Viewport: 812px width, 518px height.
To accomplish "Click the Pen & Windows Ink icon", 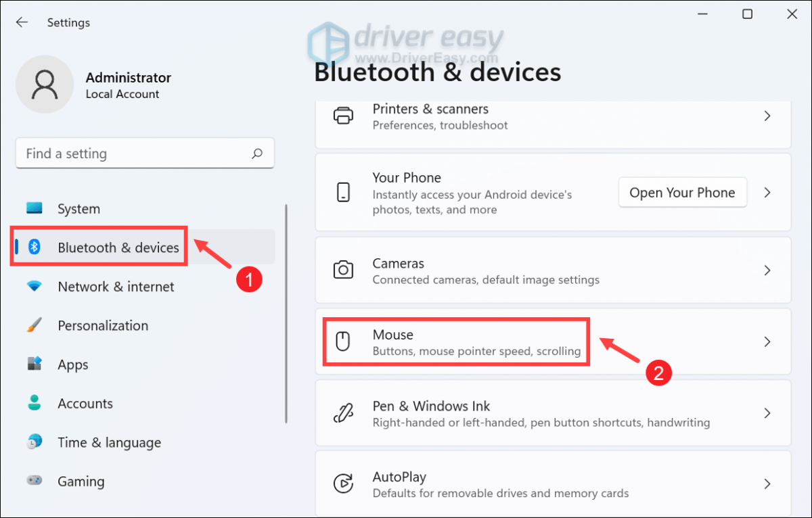I will tap(344, 413).
